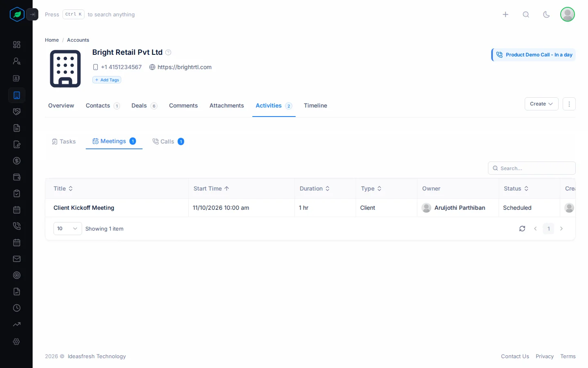
Task: Open the contact card icon in sidebar
Action: 17,78
